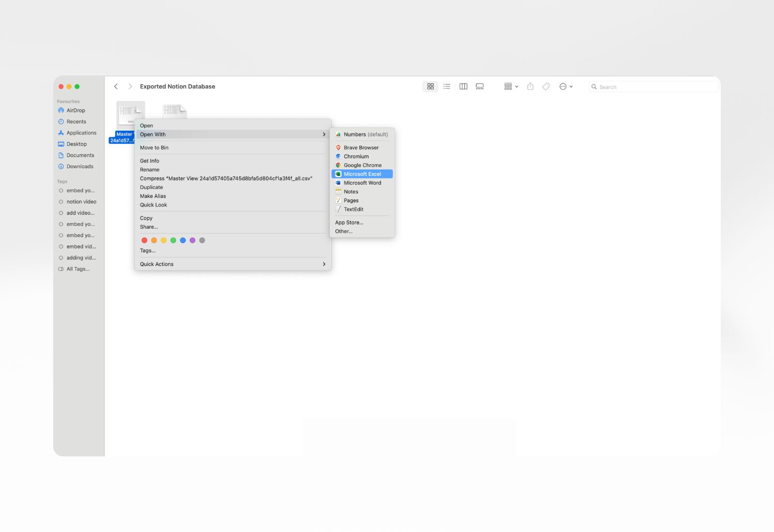Choose Tags... from context menu

pyautogui.click(x=233, y=251)
